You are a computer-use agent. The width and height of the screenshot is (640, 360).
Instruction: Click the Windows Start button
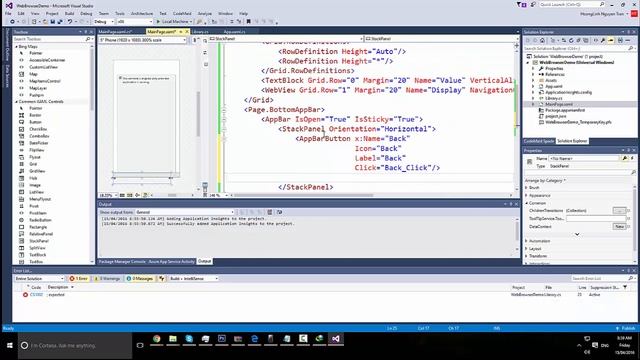tap(9, 345)
